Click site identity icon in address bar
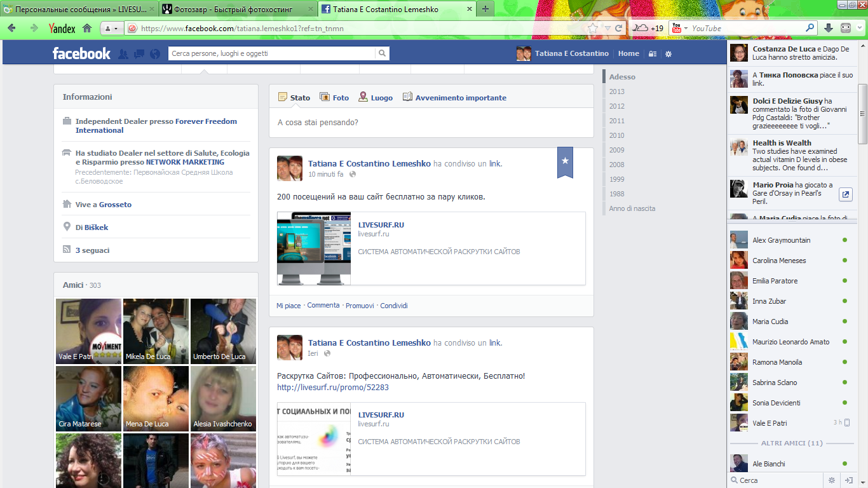Image resolution: width=868 pixels, height=488 pixels. point(132,29)
